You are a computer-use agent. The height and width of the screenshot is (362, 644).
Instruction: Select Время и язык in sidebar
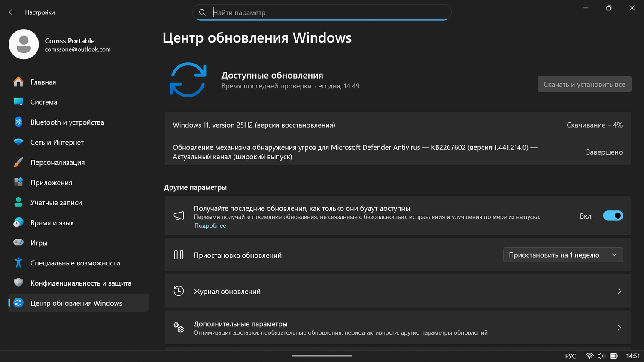79,222
